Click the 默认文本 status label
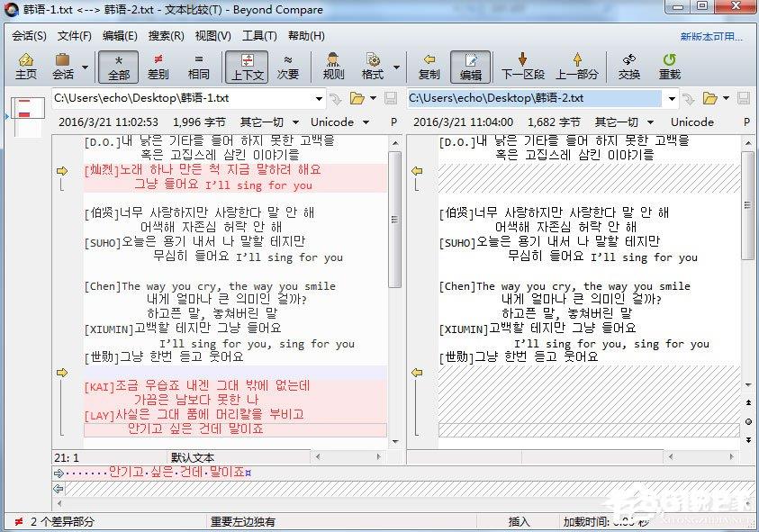Image resolution: width=759 pixels, height=532 pixels. click(x=192, y=457)
